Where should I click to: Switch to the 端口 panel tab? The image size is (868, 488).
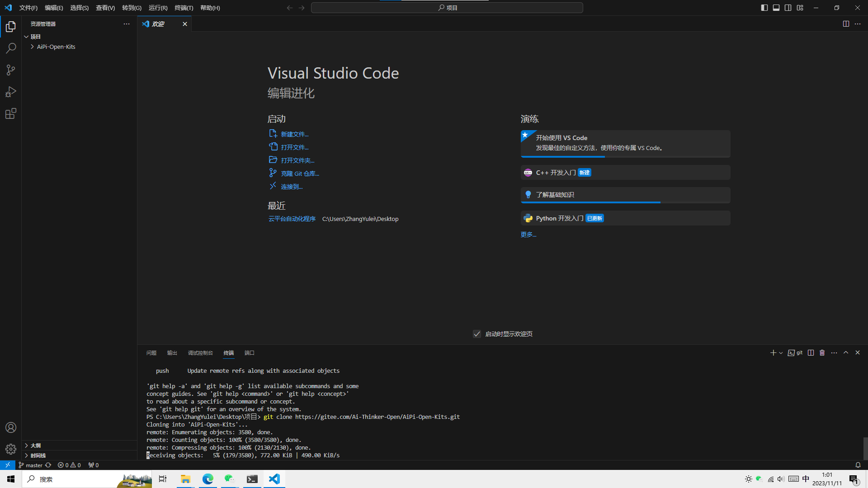[250, 353]
